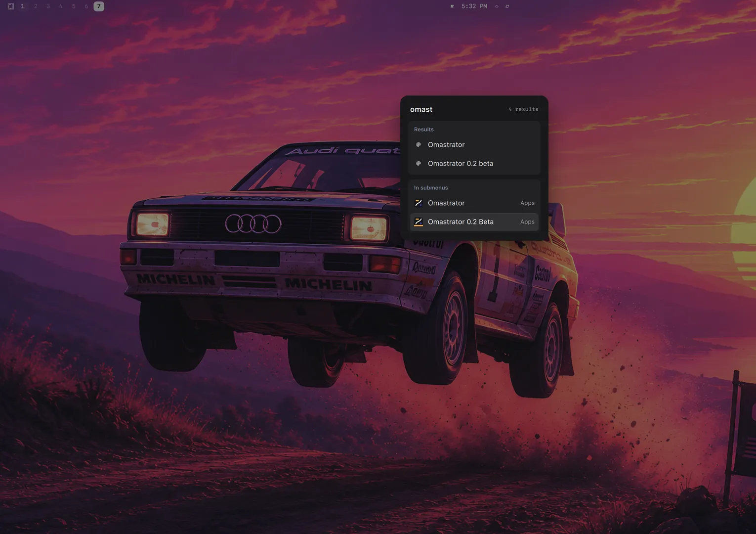Click the "Results" section heading
Image resolution: width=756 pixels, height=534 pixels.
click(424, 130)
